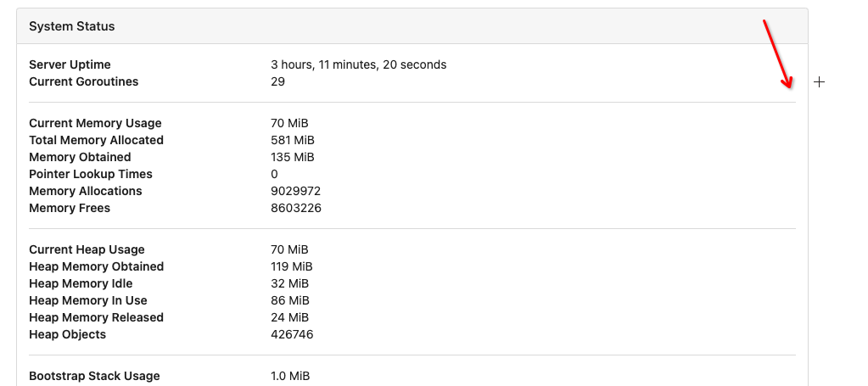Click the uptime value showing 3 hours

tap(359, 64)
